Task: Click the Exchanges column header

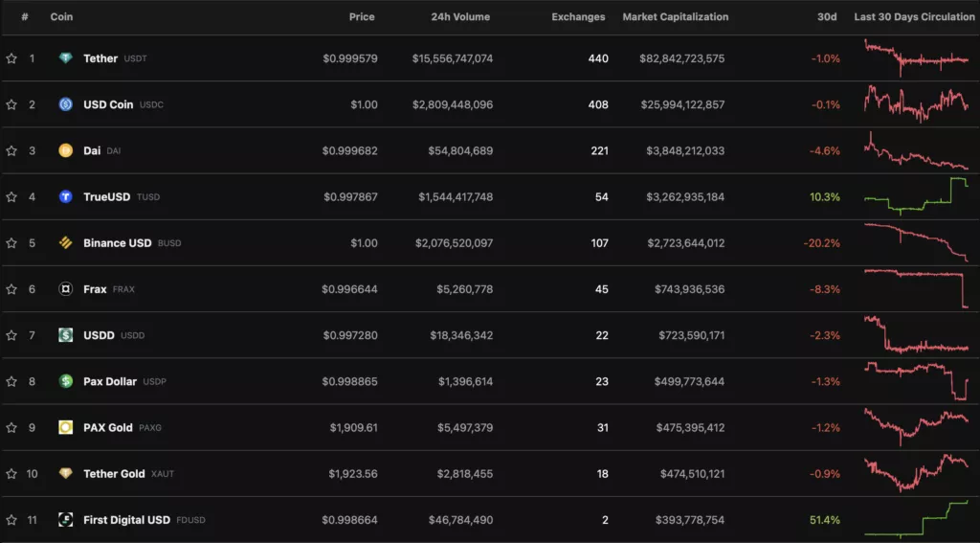Action: point(578,16)
